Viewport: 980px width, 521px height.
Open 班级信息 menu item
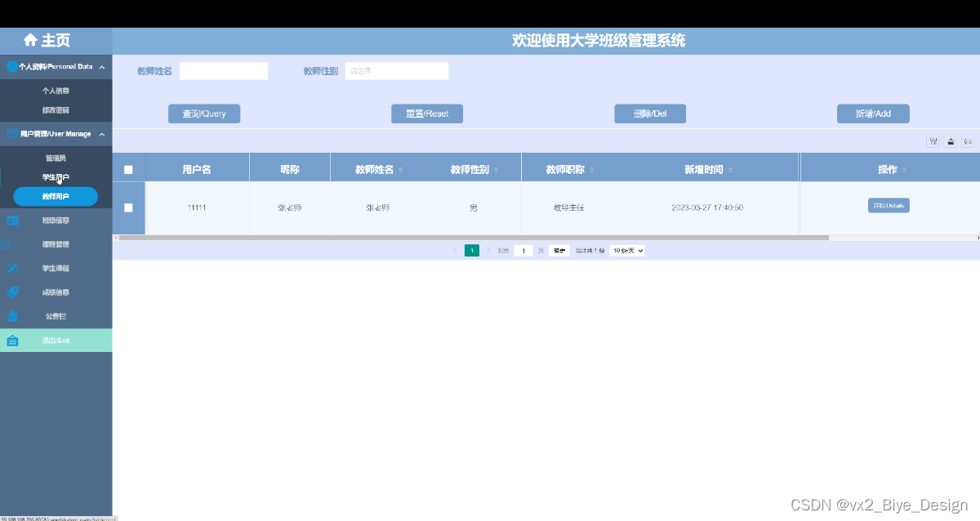56,220
